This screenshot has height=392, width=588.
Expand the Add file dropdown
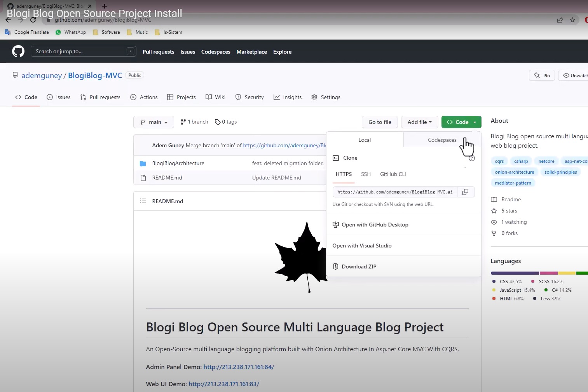[x=419, y=122]
